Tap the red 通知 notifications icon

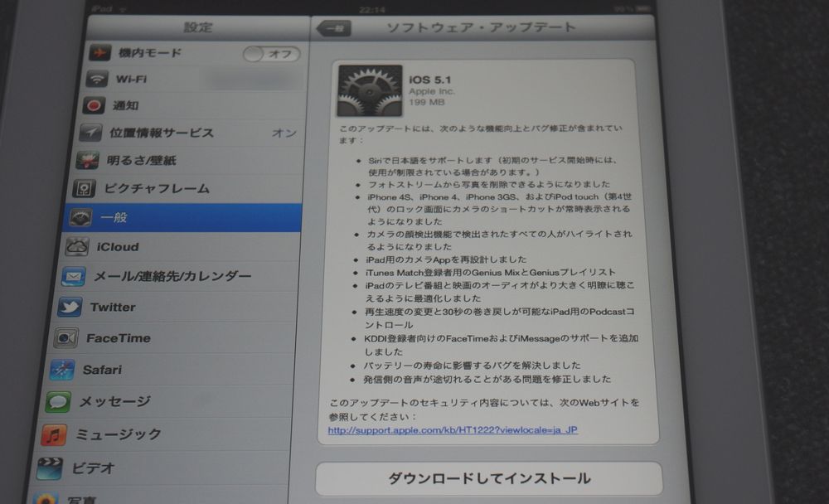pos(94,106)
